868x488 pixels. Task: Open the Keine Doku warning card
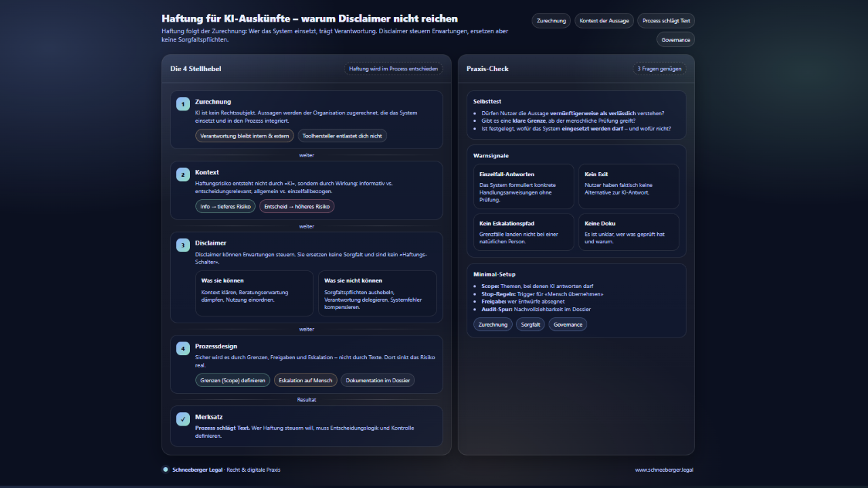click(629, 232)
